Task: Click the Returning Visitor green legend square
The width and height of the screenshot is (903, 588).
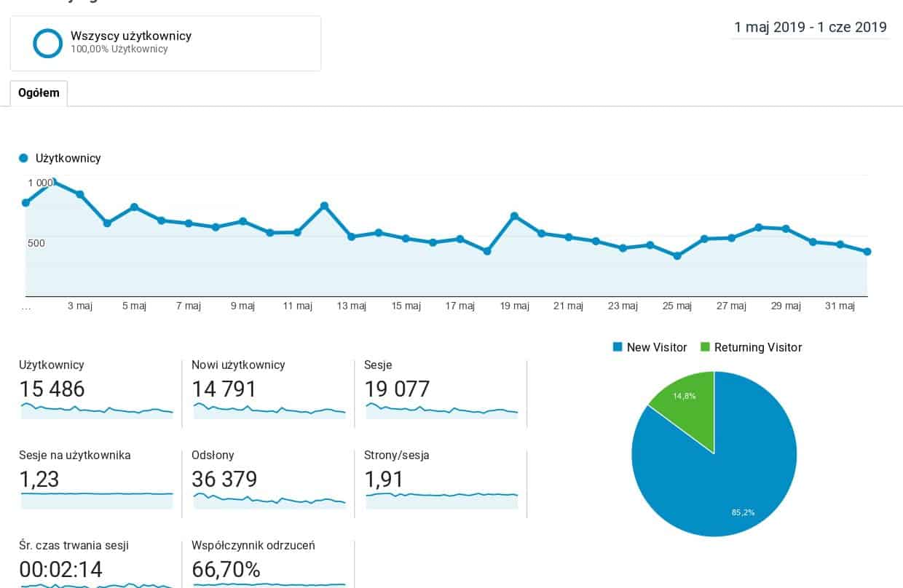Action: (x=705, y=347)
